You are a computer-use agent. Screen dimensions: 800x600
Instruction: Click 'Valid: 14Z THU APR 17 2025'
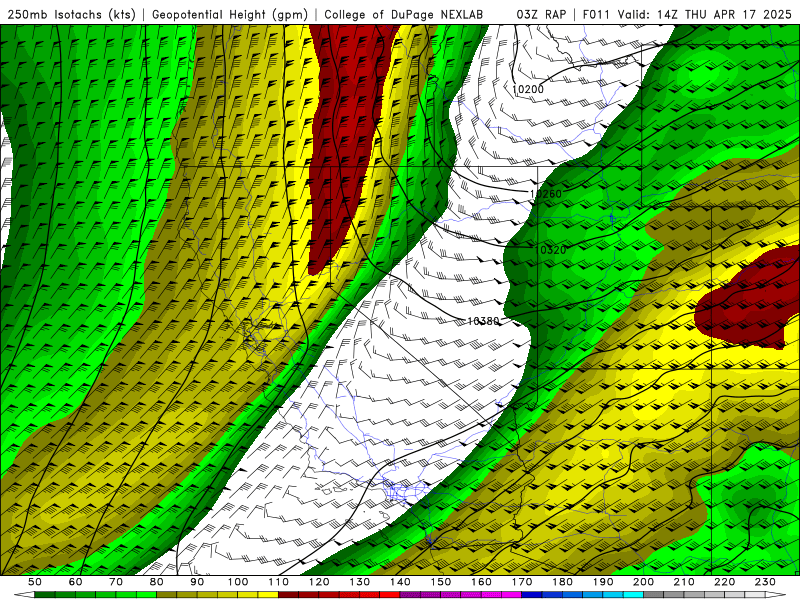click(705, 14)
